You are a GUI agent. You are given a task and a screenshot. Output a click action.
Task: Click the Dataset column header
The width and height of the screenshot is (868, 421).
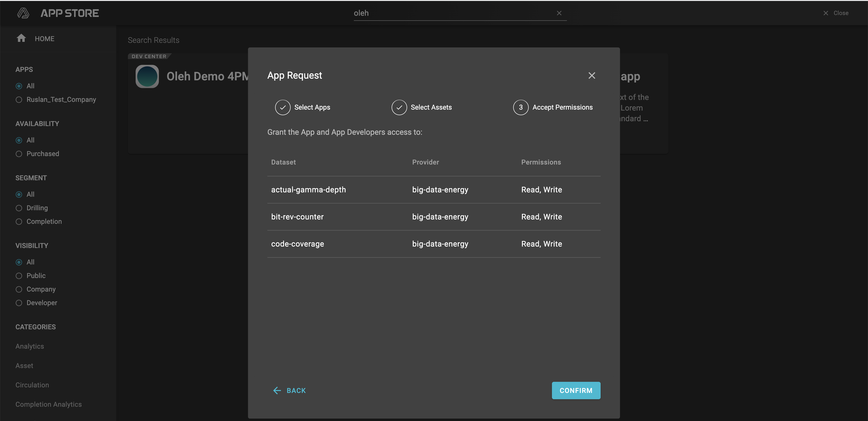click(x=283, y=162)
